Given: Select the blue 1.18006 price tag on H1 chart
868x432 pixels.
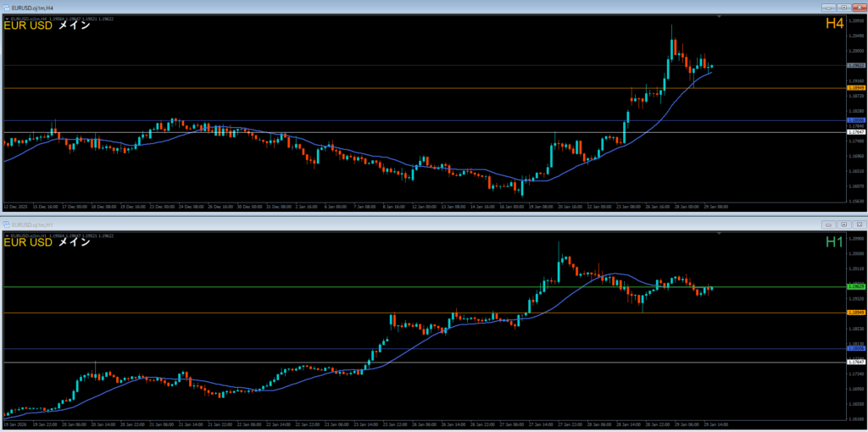Looking at the screenshot, I should click(x=856, y=348).
